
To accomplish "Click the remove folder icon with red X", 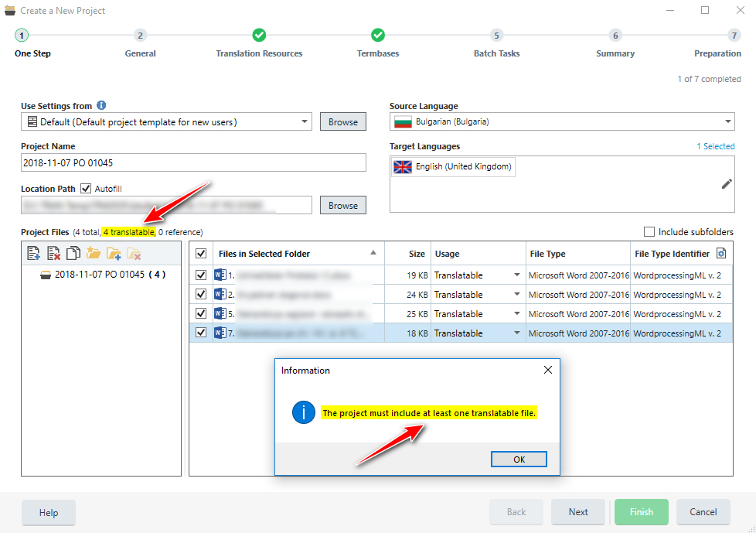I will click(134, 253).
